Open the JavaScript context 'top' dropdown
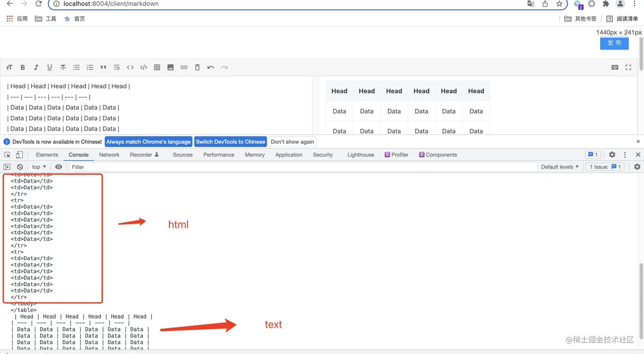The height and width of the screenshot is (354, 644). point(39,167)
